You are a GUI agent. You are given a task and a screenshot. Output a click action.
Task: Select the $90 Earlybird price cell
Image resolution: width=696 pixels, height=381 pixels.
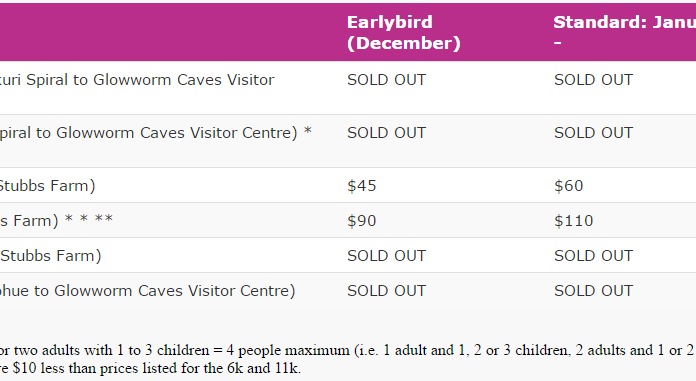362,221
